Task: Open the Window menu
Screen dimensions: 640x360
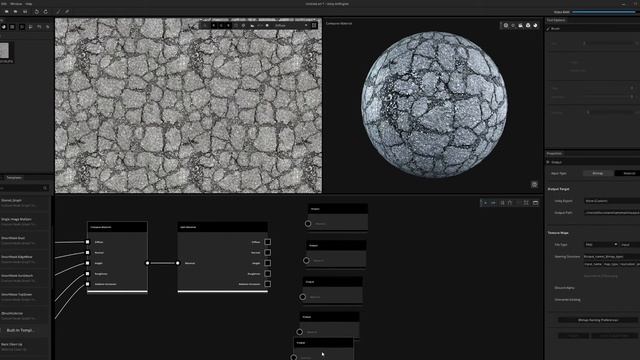Action: pyautogui.click(x=16, y=4)
